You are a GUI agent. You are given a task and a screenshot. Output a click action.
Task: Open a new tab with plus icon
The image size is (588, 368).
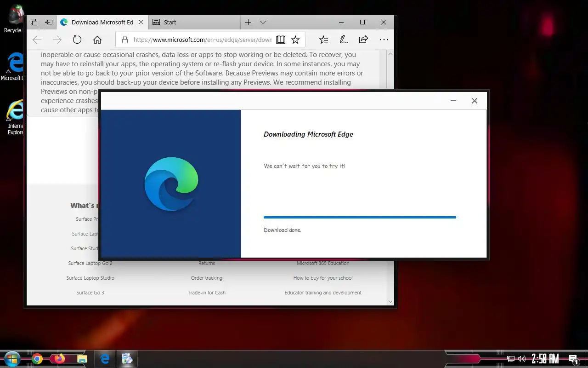(x=248, y=22)
